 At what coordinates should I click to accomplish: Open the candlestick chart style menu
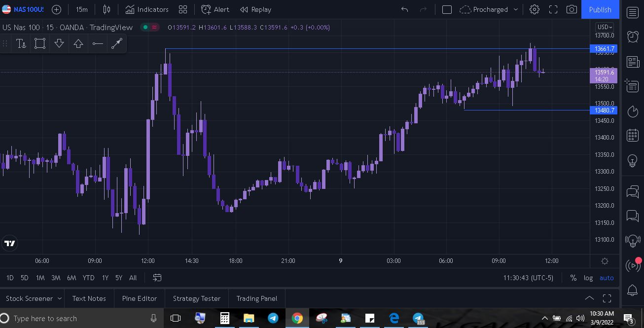[x=107, y=9]
